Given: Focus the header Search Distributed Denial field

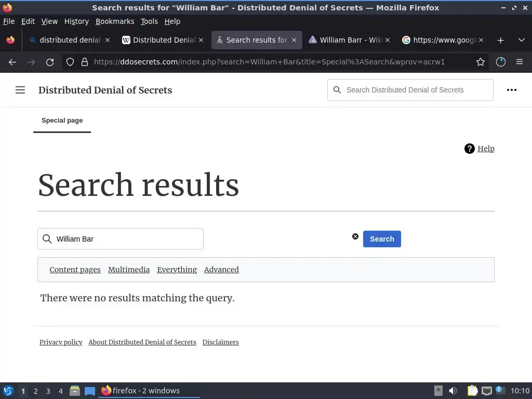Looking at the screenshot, I should coord(410,90).
